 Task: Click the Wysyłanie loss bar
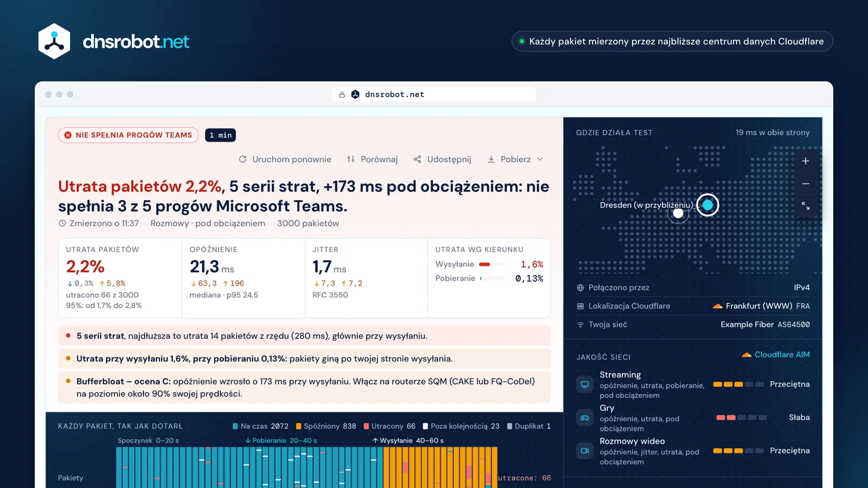click(492, 265)
